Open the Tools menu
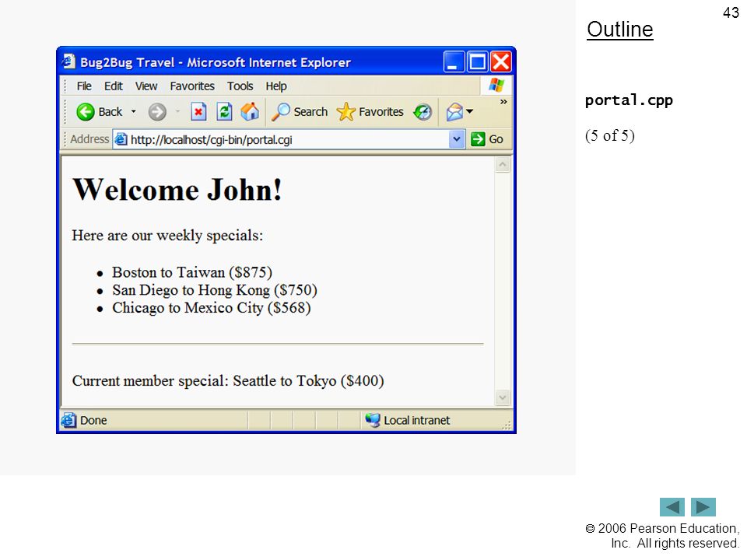This screenshot has height=560, width=747. pos(240,86)
